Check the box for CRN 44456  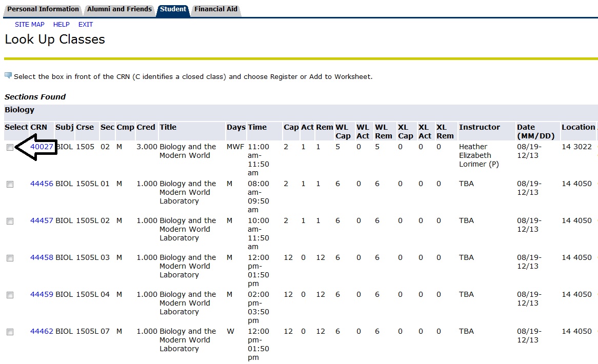tap(10, 184)
